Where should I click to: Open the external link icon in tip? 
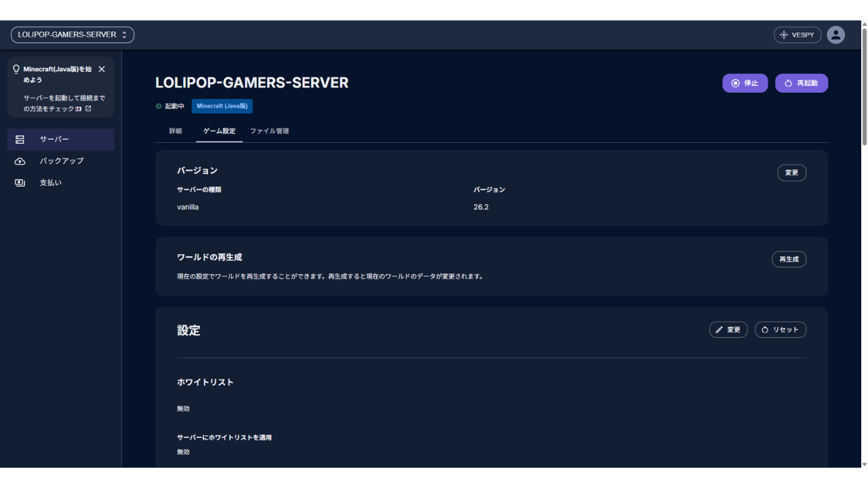pyautogui.click(x=88, y=108)
